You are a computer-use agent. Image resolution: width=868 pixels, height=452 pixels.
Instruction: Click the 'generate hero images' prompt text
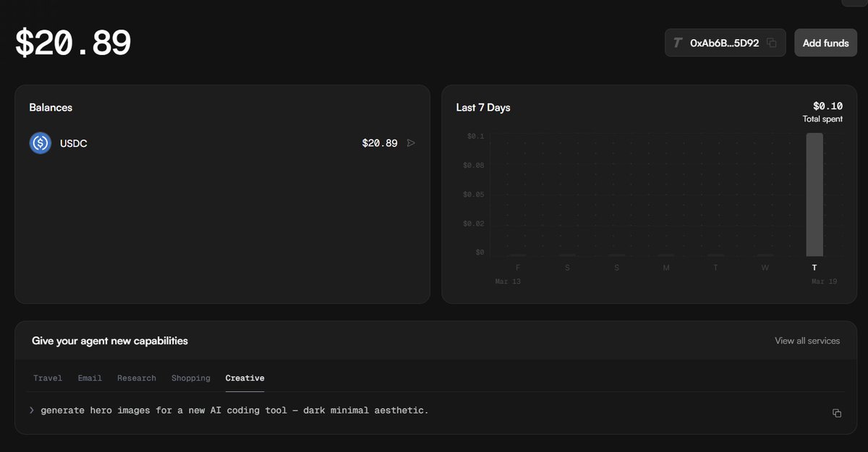tap(234, 411)
